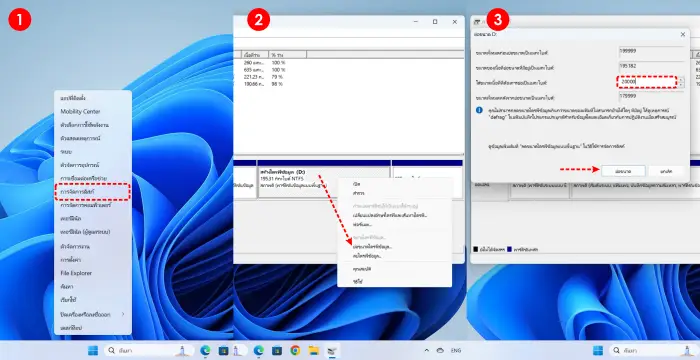This screenshot has width=700, height=360.
Task: Click the Disk Management icon on taskbar
Action: click(333, 351)
